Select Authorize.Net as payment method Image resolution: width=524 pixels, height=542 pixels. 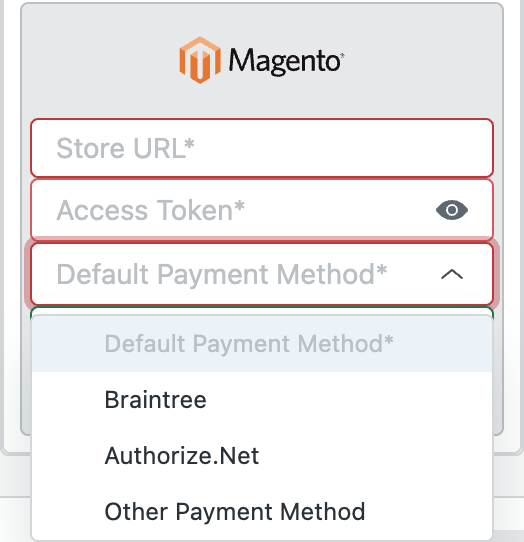coord(262,456)
